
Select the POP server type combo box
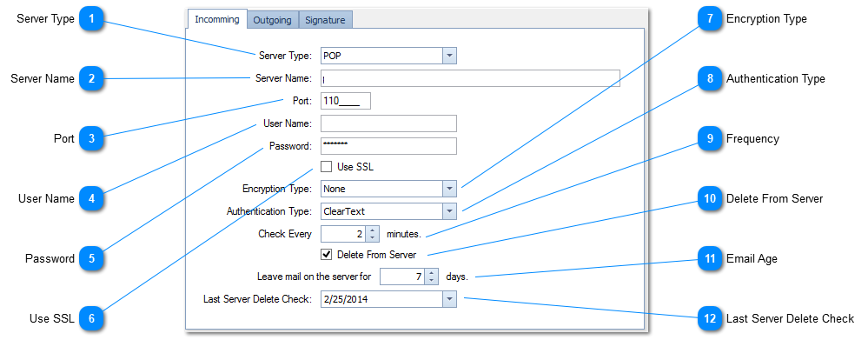[388, 56]
